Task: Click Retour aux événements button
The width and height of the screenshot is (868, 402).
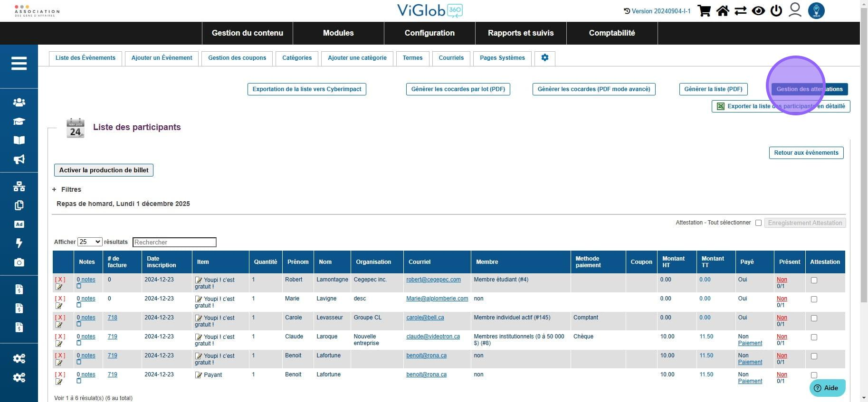Action: point(806,153)
